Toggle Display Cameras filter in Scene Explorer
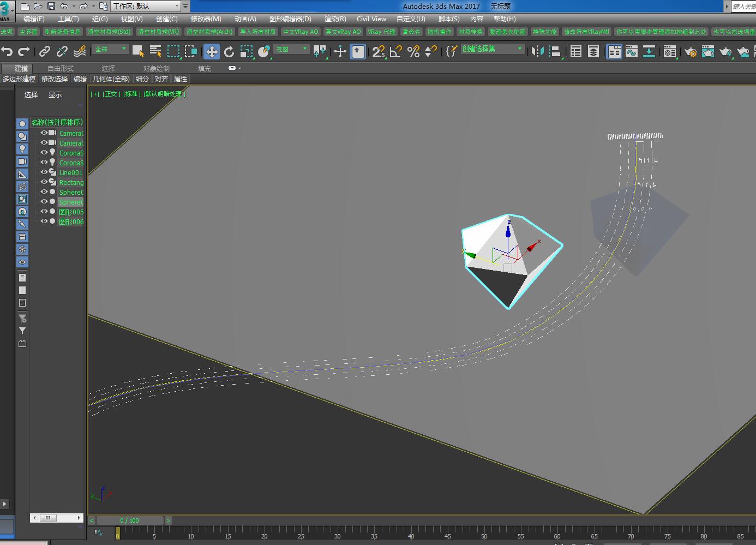This screenshot has height=545, width=756. tap(22, 161)
